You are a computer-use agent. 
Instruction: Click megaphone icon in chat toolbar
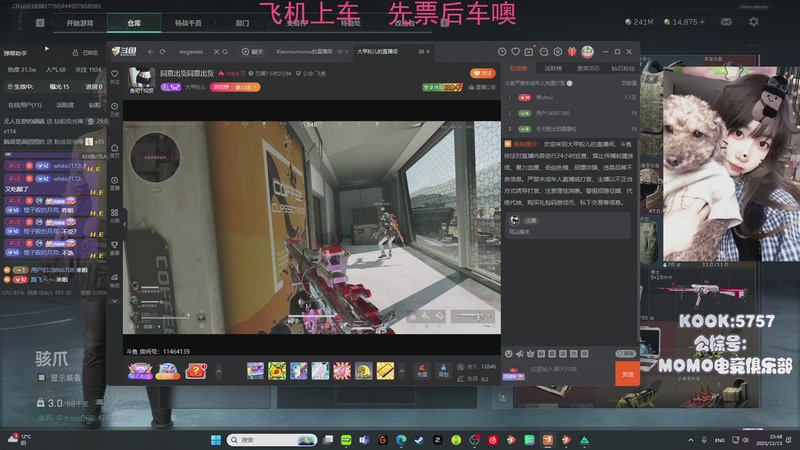coord(519,354)
